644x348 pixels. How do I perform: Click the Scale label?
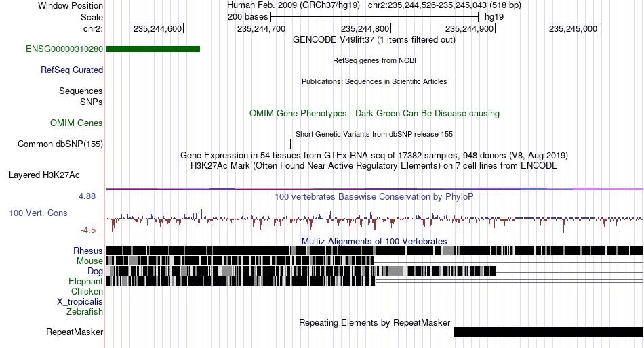tap(92, 17)
